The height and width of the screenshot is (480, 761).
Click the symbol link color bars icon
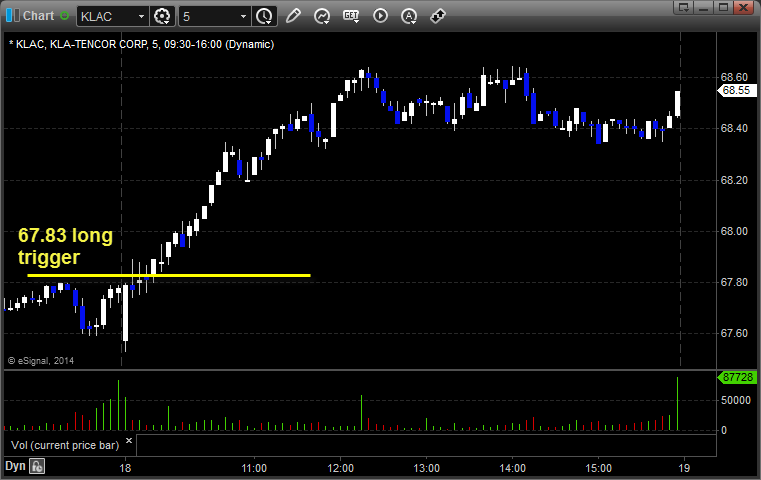pos(13,16)
